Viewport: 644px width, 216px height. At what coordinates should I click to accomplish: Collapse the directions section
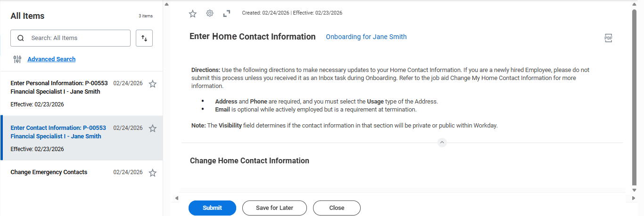442,142
